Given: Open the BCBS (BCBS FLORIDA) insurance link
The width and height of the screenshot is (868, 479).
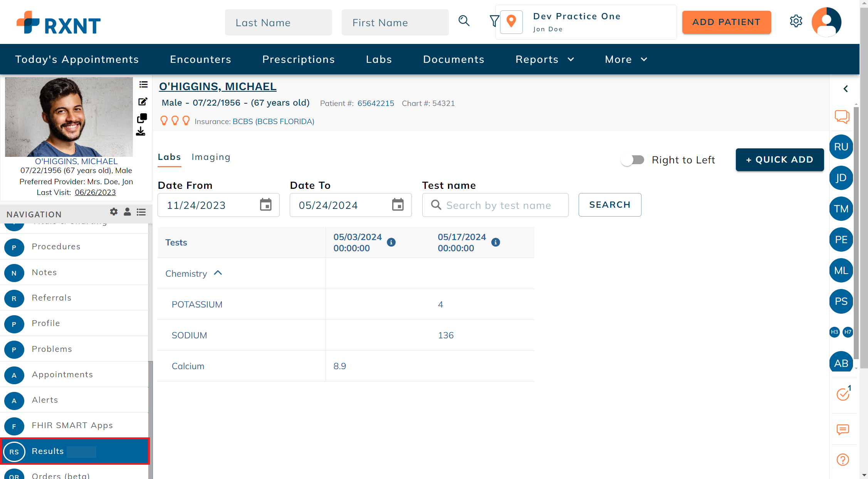Looking at the screenshot, I should click(x=274, y=121).
